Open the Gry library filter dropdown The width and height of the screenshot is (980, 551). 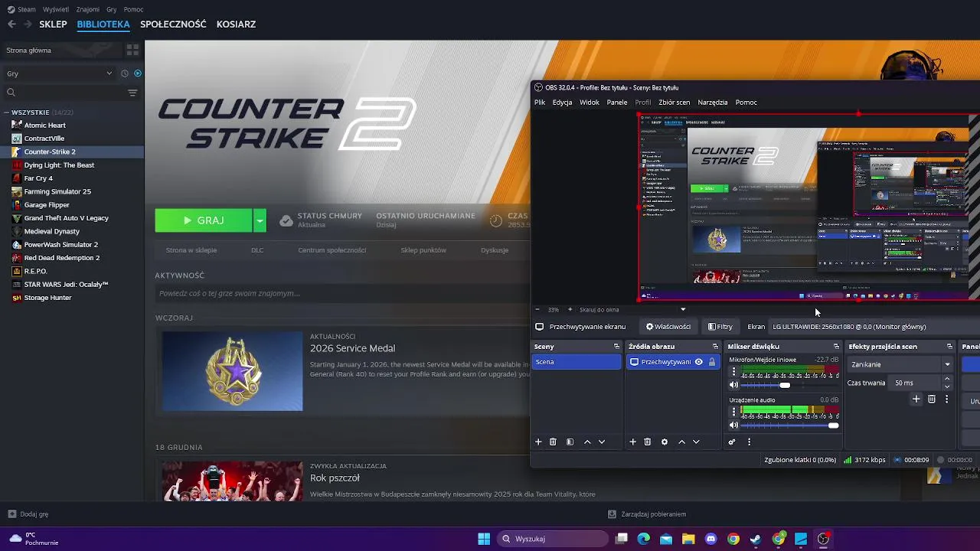59,73
